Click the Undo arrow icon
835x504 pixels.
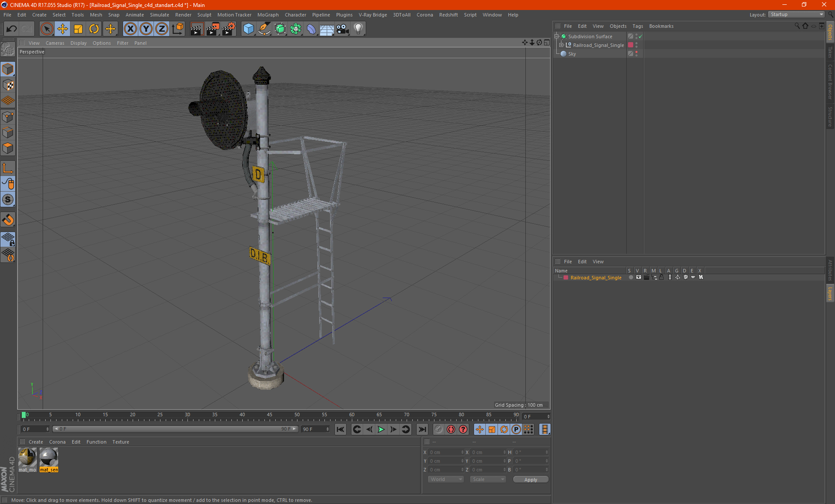[x=12, y=29]
